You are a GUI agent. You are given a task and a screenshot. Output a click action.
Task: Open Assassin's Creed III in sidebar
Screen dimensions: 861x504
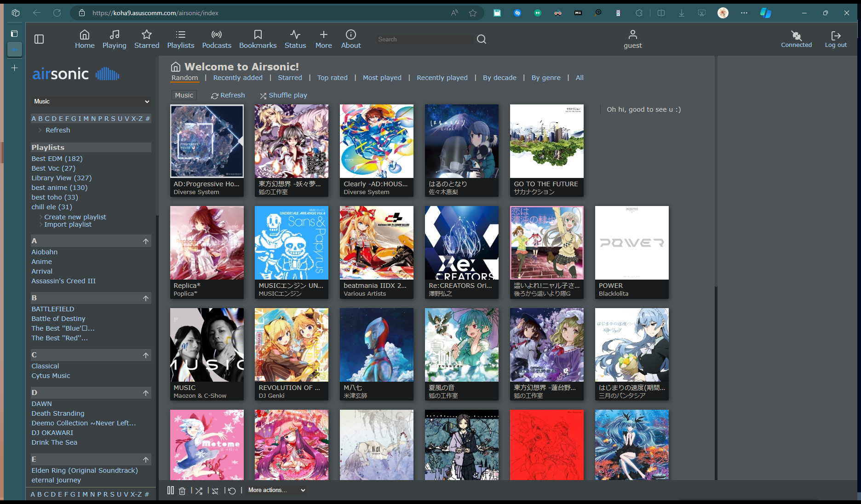tap(63, 281)
